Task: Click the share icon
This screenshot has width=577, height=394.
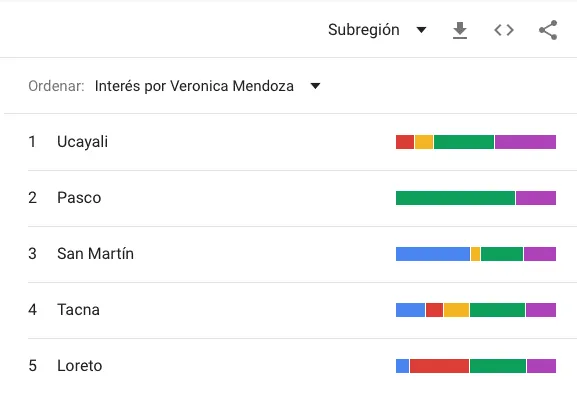Action: [548, 30]
